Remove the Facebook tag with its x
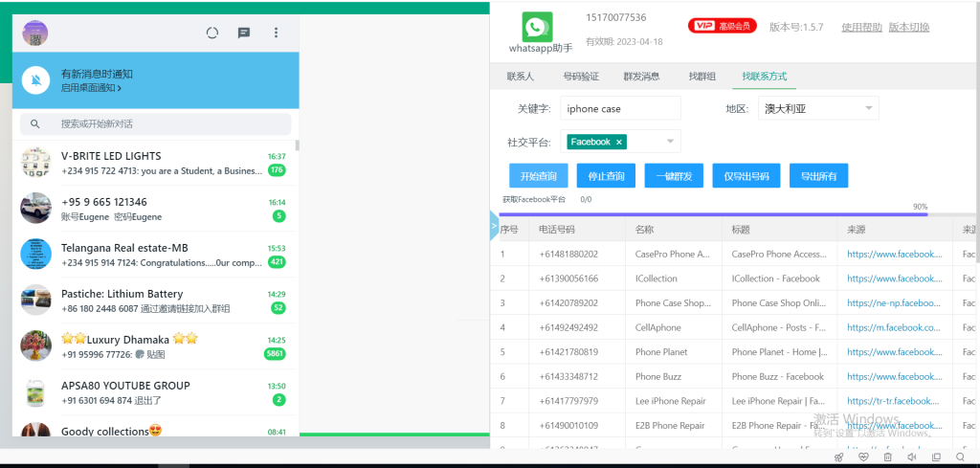 (x=619, y=142)
